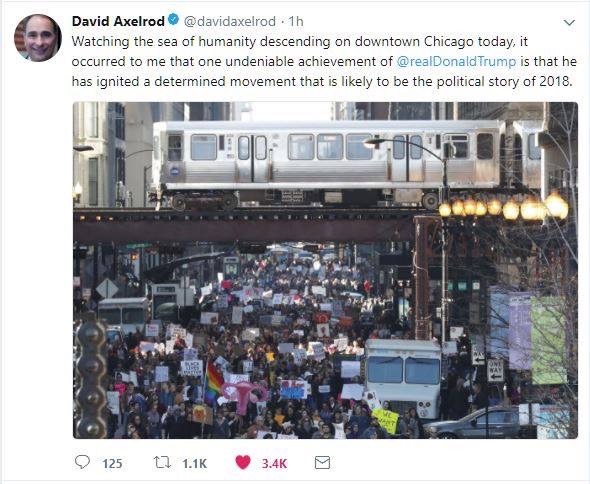The image size is (590, 484).
Task: Open the 1h timestamp link
Action: pyautogui.click(x=296, y=21)
